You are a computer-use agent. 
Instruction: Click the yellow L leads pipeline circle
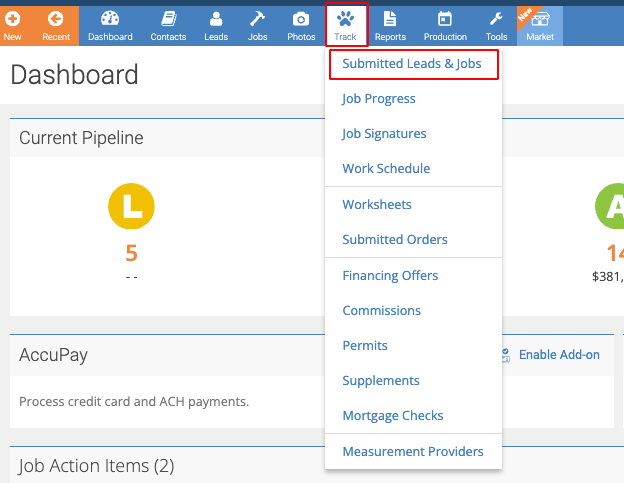[x=131, y=206]
